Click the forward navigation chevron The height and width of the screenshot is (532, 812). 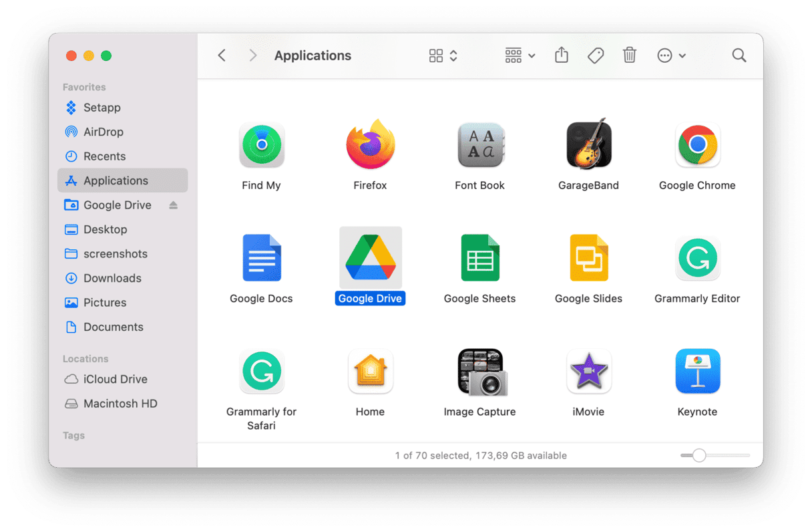click(x=252, y=55)
